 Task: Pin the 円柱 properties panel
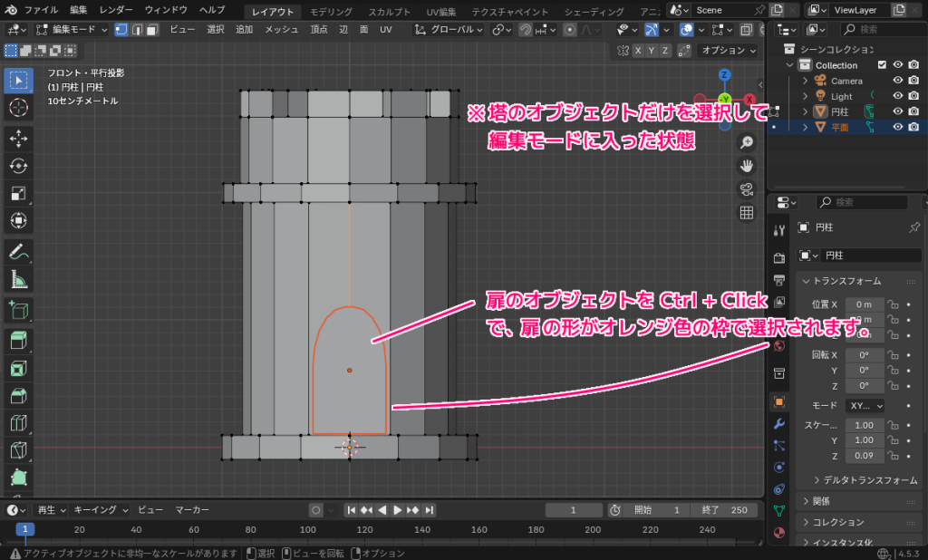point(915,227)
